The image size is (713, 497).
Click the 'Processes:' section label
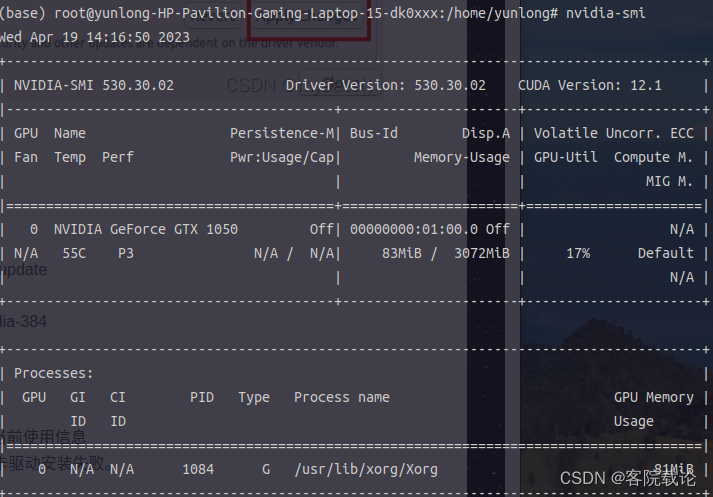[x=54, y=373]
